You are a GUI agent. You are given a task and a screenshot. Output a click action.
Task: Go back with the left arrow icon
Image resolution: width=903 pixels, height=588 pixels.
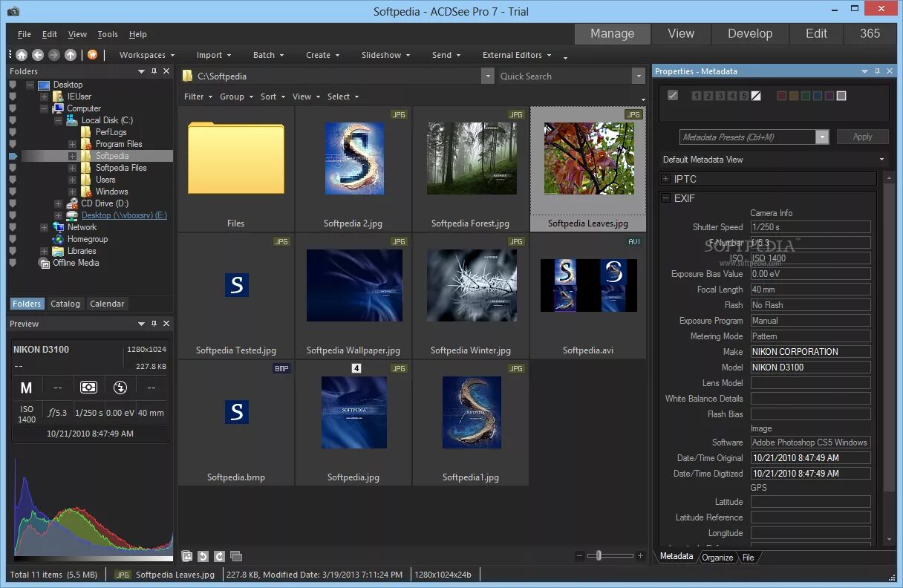coord(38,55)
